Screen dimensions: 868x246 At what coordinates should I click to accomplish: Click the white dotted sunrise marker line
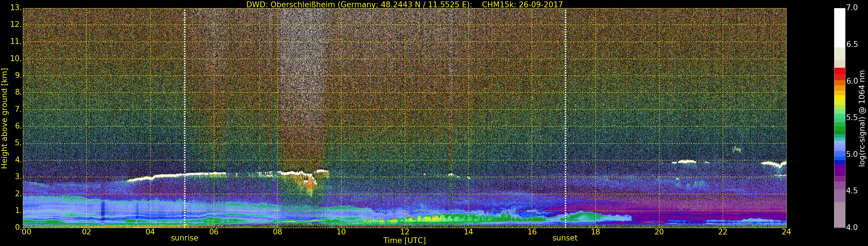(x=185, y=118)
